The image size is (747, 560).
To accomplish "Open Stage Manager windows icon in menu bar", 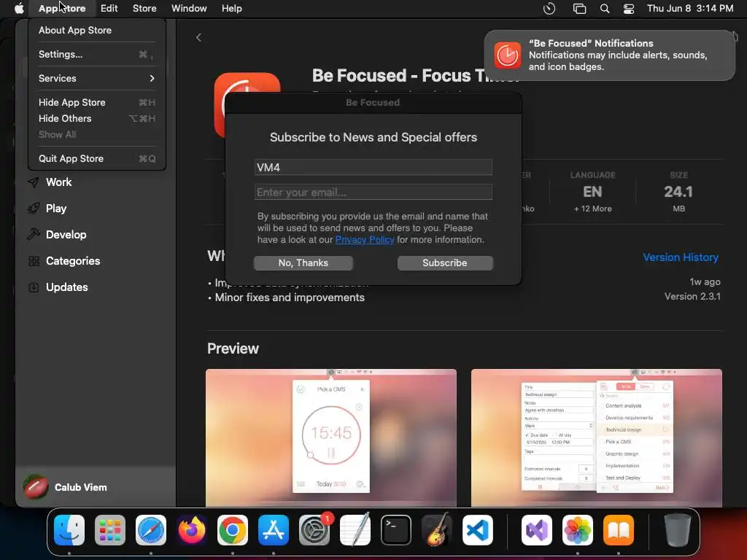I will pyautogui.click(x=579, y=8).
